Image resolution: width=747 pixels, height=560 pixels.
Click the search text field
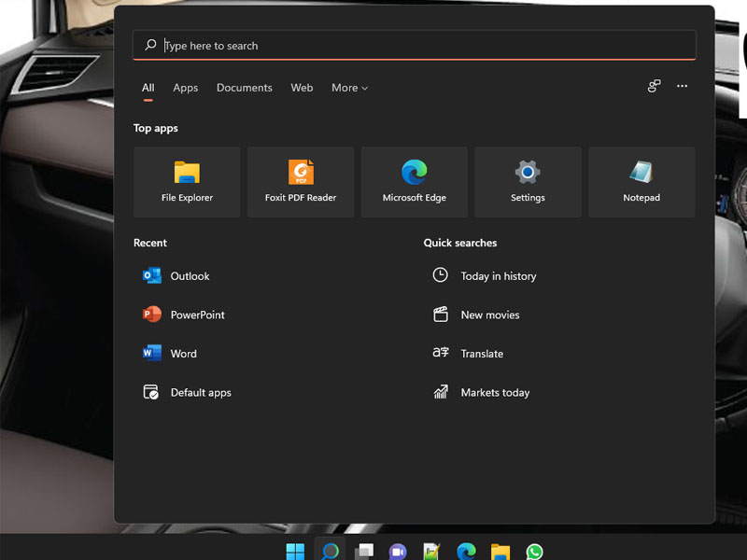click(414, 45)
